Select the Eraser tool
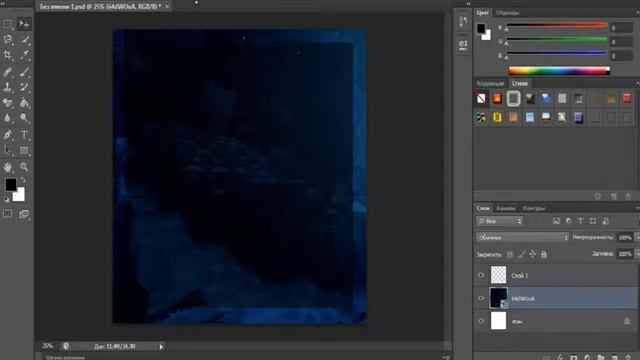The image size is (640, 360). point(8,102)
